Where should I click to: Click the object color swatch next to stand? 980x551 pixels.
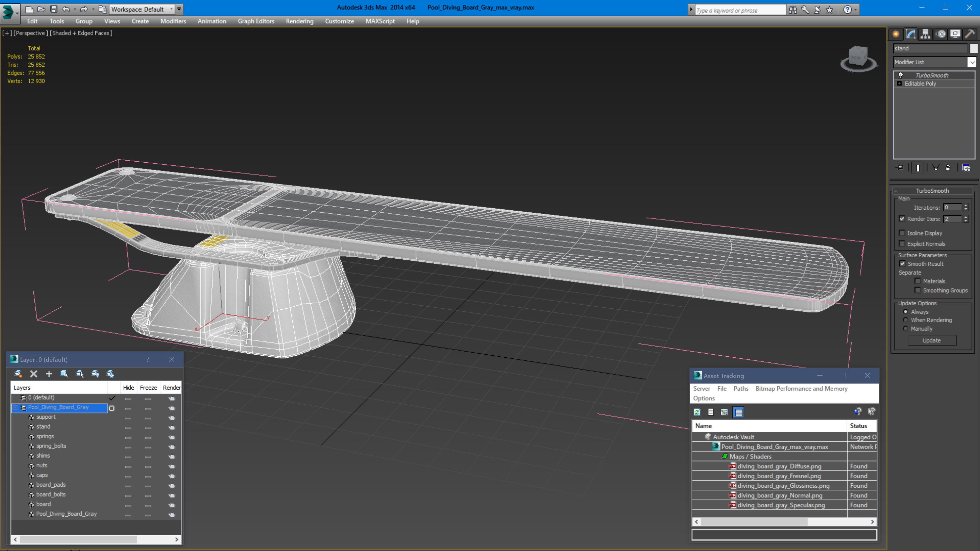pos(973,48)
